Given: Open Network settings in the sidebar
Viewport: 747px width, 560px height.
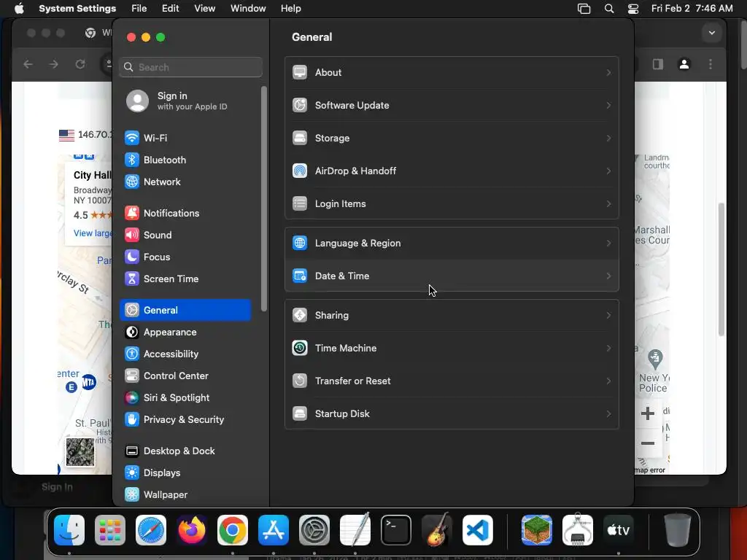Looking at the screenshot, I should [185, 182].
